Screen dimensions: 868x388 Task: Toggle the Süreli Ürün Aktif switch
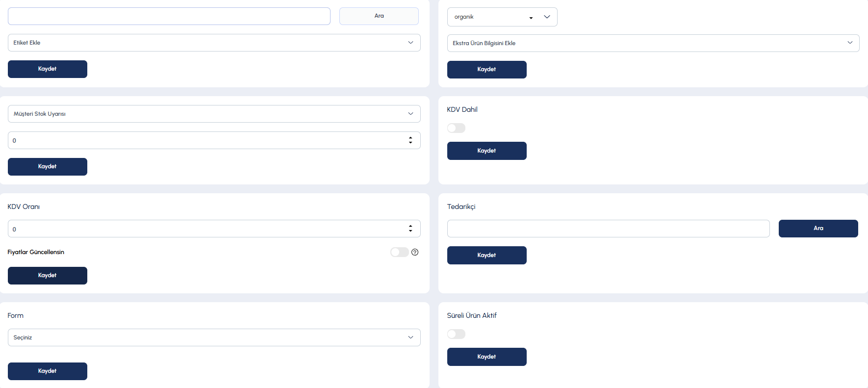456,334
